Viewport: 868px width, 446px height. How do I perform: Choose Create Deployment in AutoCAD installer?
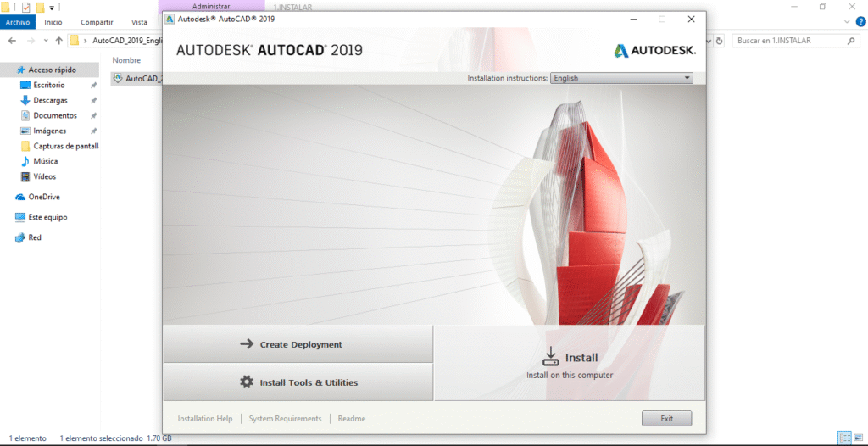(298, 344)
